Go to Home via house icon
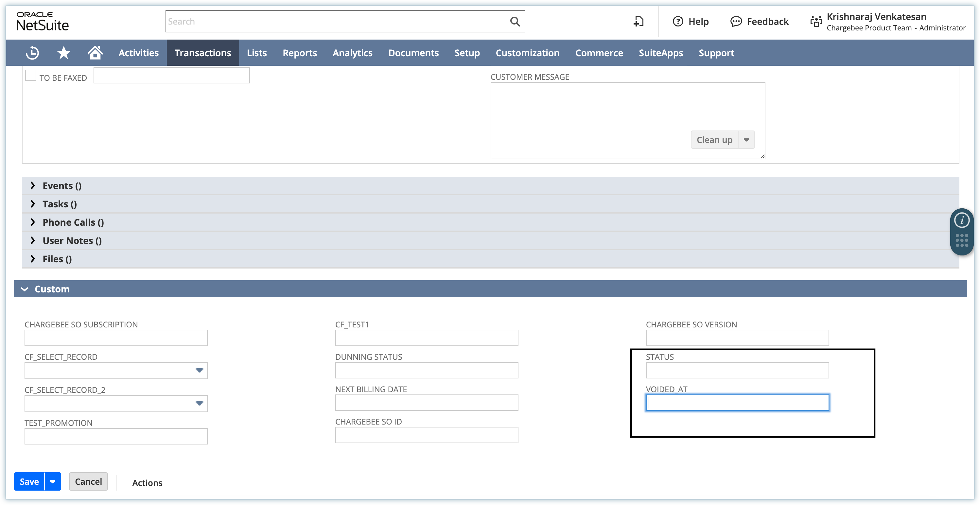Image resolution: width=980 pixels, height=505 pixels. [x=95, y=52]
